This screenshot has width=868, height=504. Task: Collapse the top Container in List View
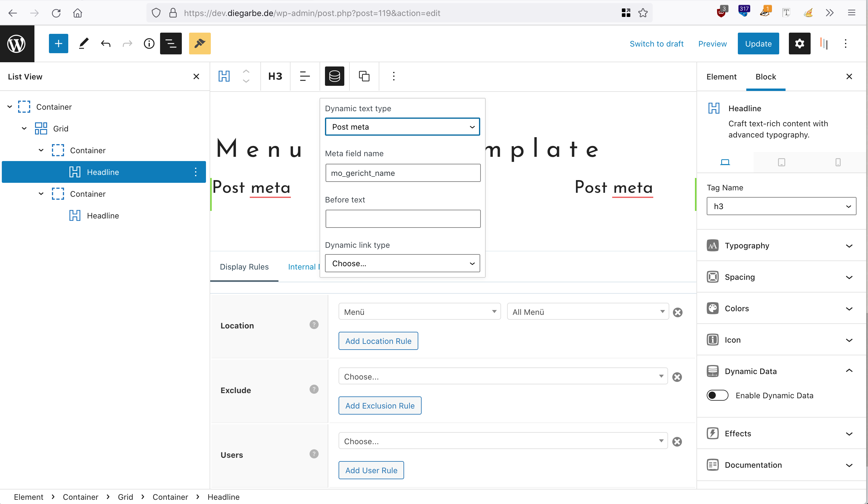coord(10,107)
